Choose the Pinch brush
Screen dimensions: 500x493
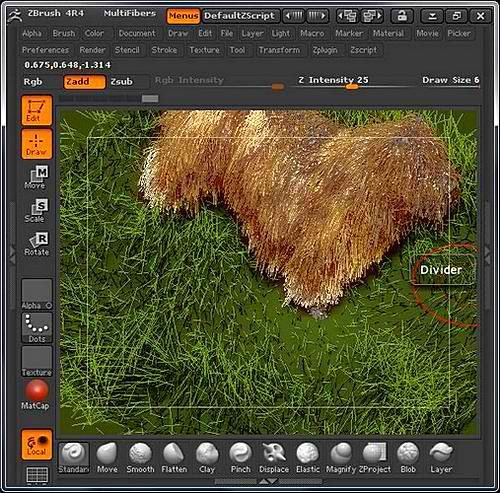tap(240, 458)
